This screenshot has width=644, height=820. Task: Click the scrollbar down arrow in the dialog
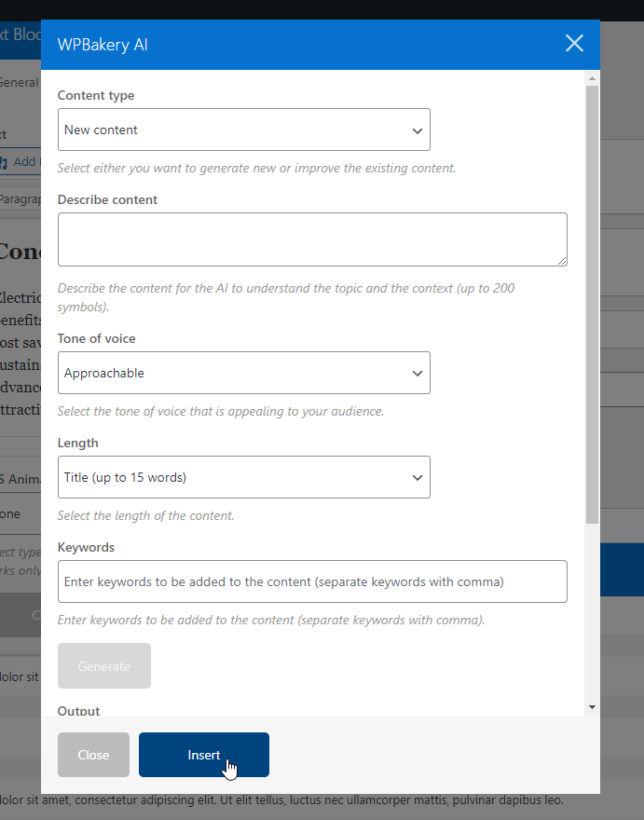[592, 708]
